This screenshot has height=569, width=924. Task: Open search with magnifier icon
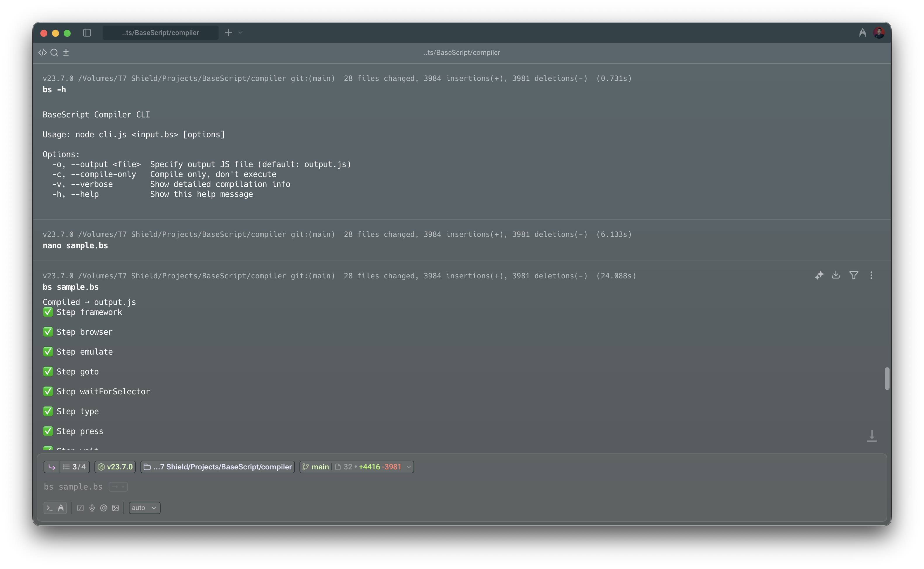[54, 53]
